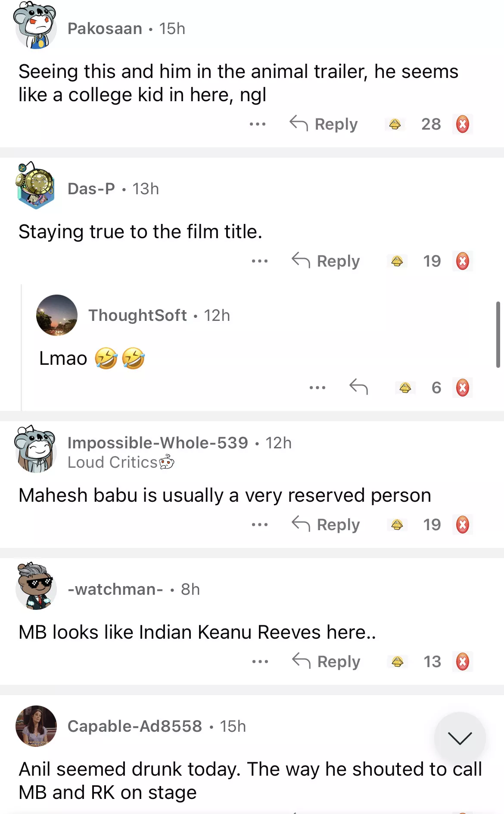Viewport: 504px width, 814px height.
Task: Open overflow menu on ThoughtSoft's reply
Action: (x=317, y=388)
